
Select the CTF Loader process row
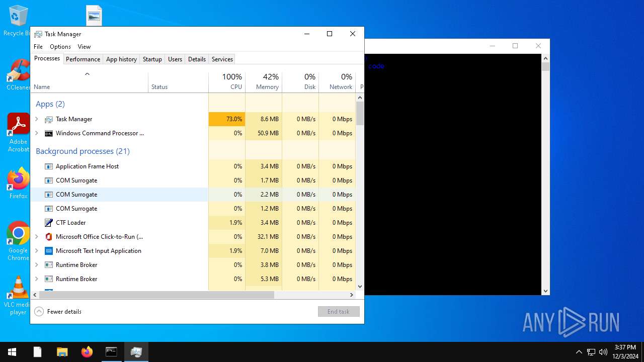(x=193, y=223)
